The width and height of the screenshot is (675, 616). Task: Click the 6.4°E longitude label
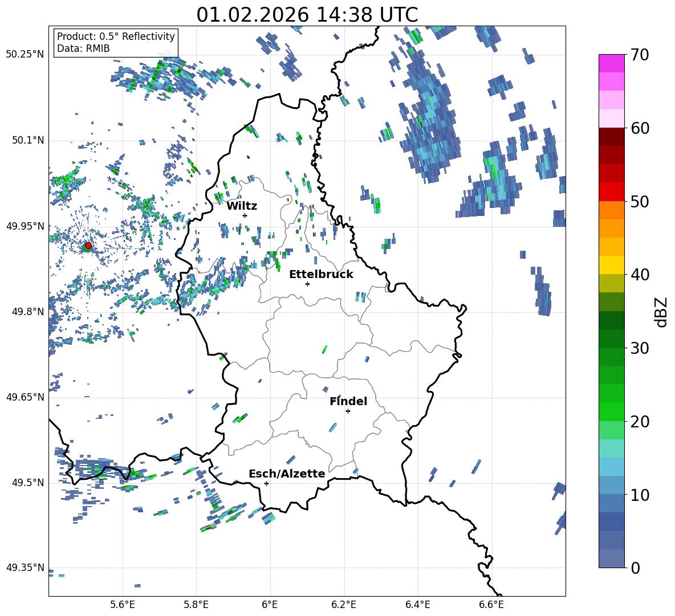click(417, 605)
